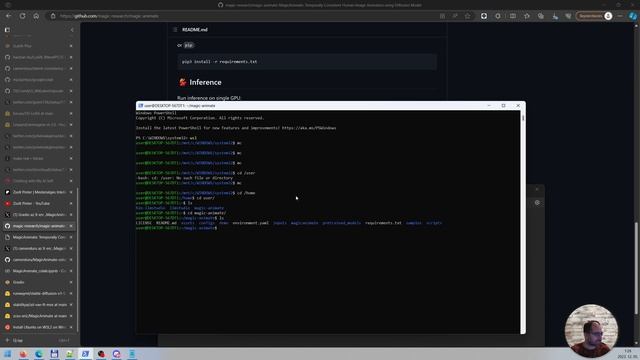The image size is (640, 360).
Task: Open the collections icon in toolbar
Action: click(541, 16)
